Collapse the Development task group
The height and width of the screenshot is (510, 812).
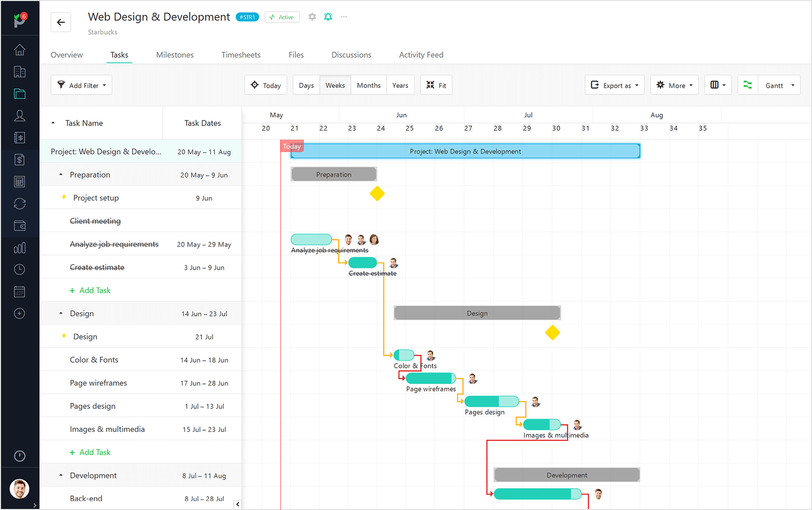pos(61,475)
